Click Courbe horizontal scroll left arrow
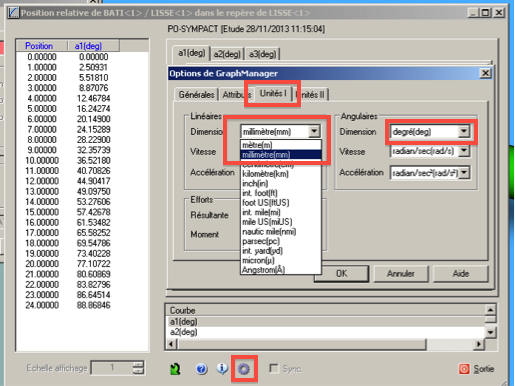 pyautogui.click(x=171, y=344)
